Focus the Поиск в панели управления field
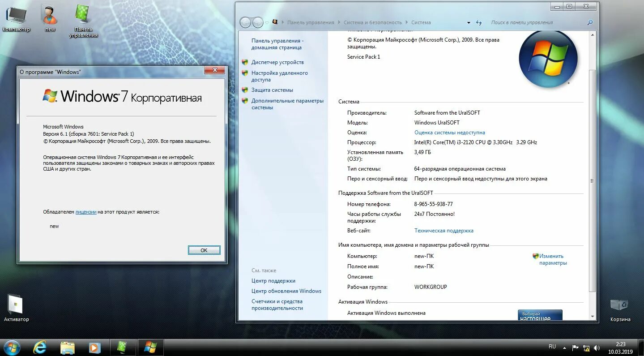Image resolution: width=644 pixels, height=356 pixels. click(537, 22)
